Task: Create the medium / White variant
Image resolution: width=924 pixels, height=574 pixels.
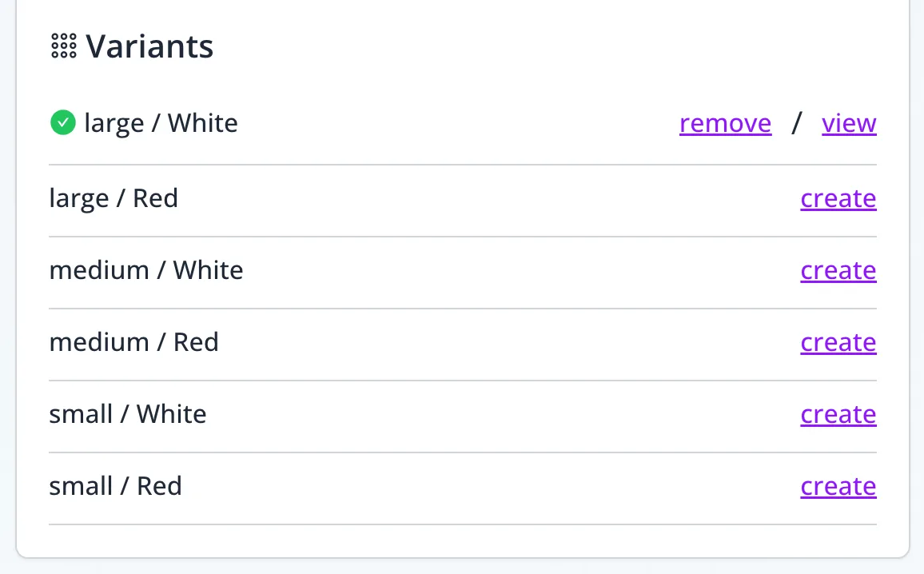Action: (838, 270)
